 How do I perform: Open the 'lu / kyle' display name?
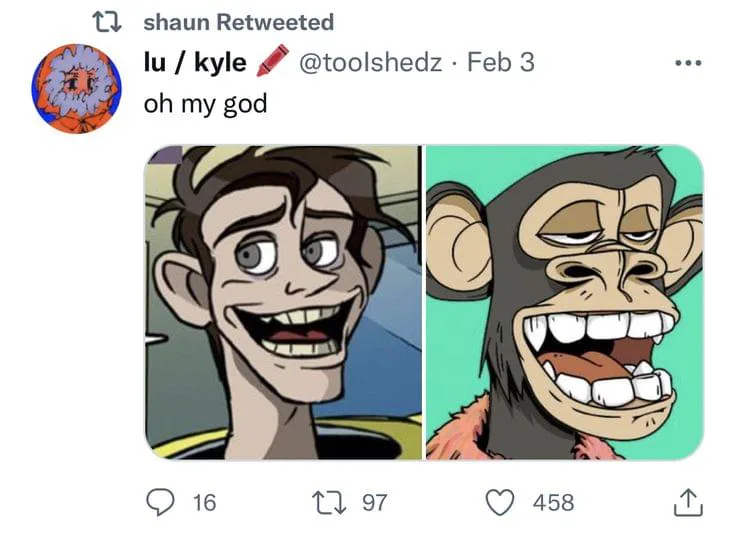[196, 62]
